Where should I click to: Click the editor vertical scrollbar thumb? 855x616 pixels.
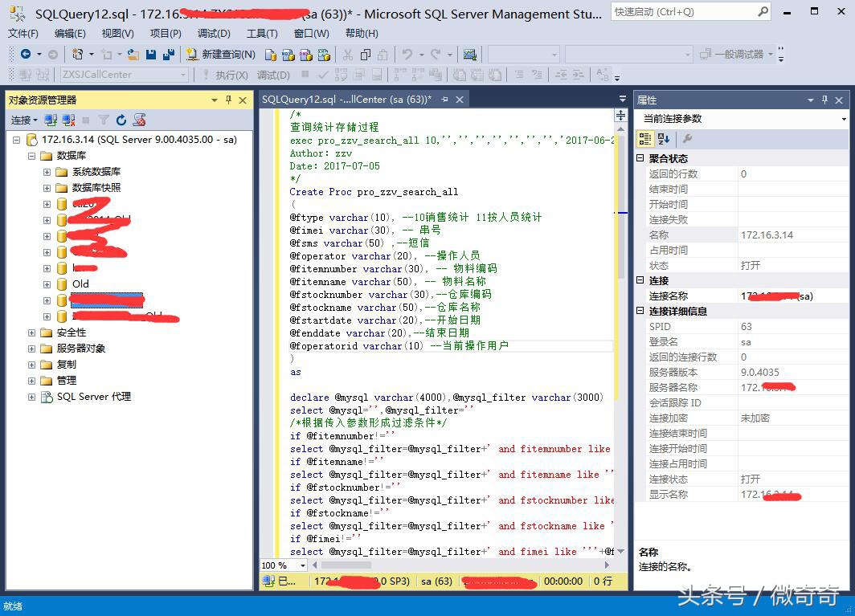(x=621, y=206)
